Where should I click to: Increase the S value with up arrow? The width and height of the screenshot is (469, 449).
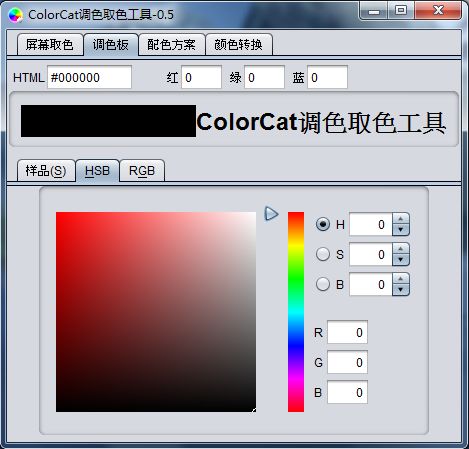[401, 249]
